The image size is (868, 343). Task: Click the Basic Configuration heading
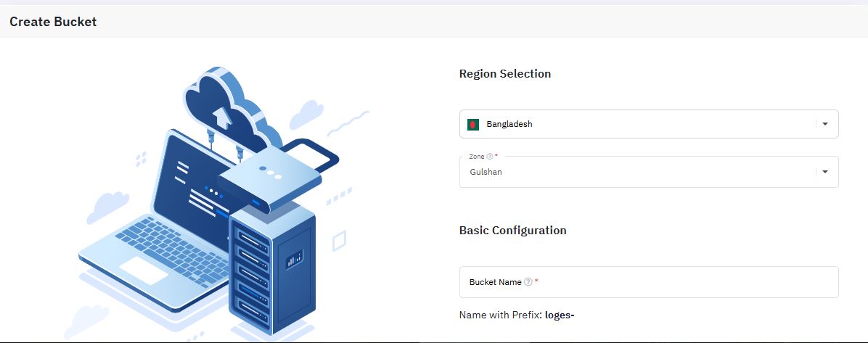(x=512, y=230)
